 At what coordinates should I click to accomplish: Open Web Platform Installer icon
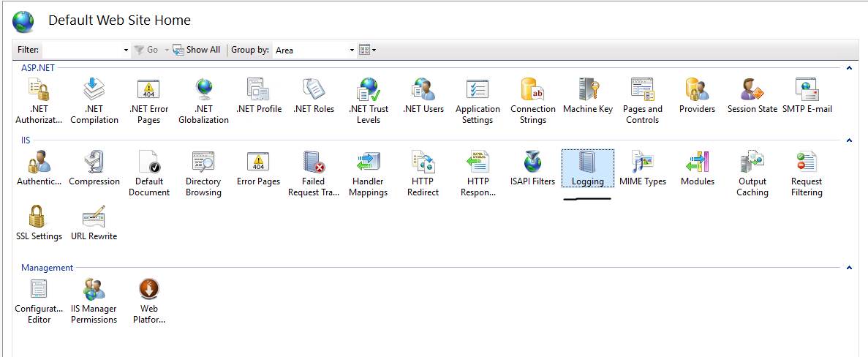pyautogui.click(x=149, y=301)
